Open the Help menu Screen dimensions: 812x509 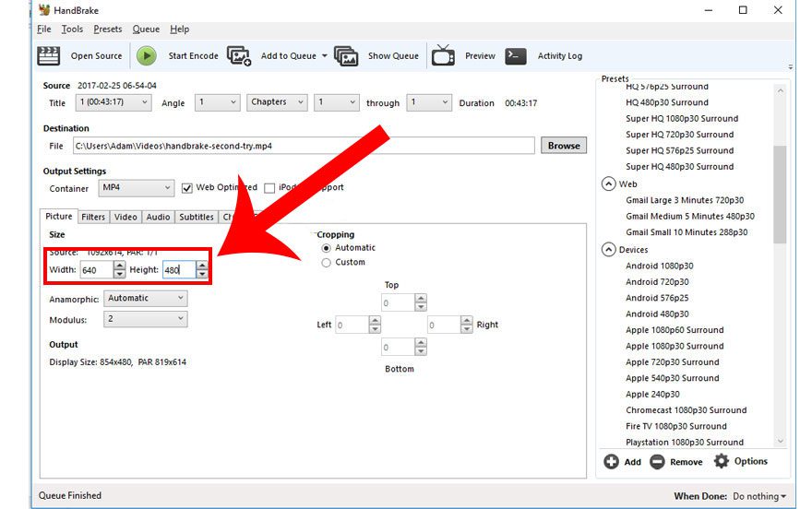click(x=180, y=29)
